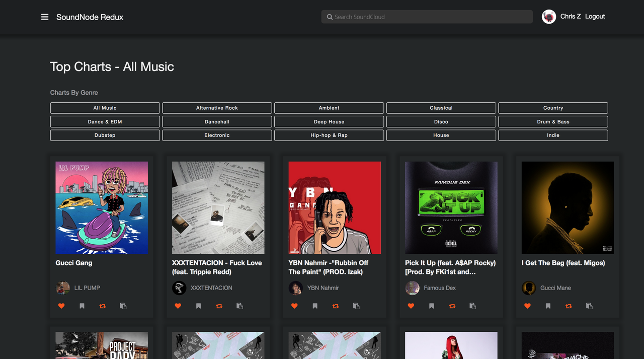The image size is (644, 359).
Task: Select the Ambient genre
Action: click(x=329, y=108)
